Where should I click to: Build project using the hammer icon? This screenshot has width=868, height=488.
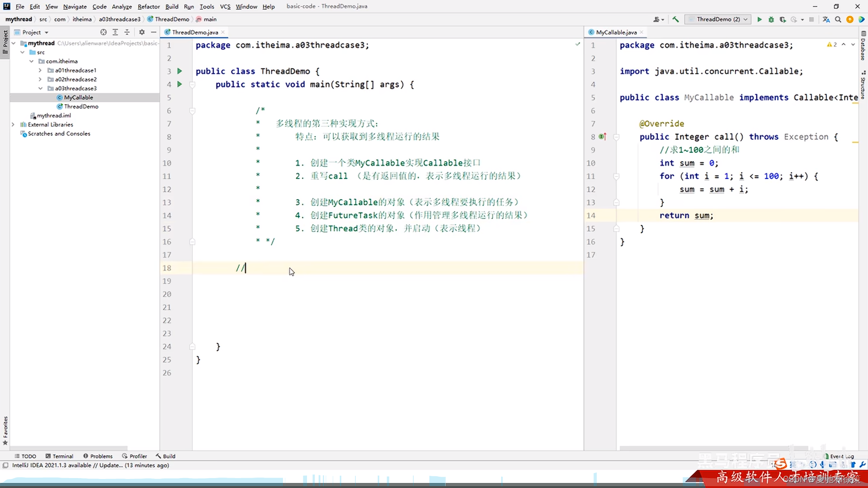pos(675,19)
